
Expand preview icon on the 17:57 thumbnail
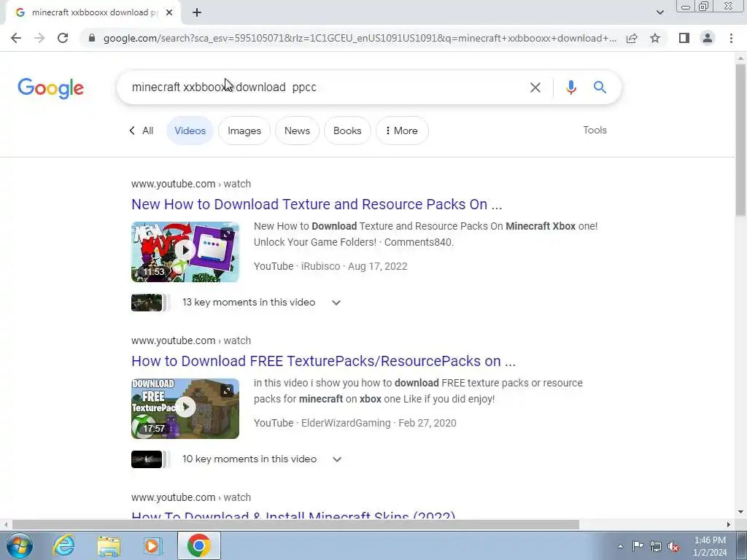[228, 391]
